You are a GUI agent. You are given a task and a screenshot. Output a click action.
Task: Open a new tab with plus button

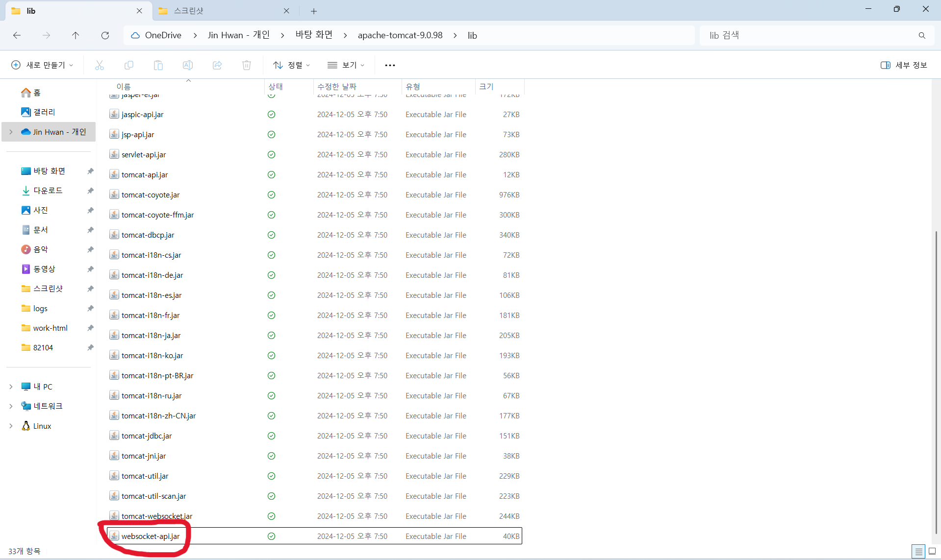[x=314, y=11]
